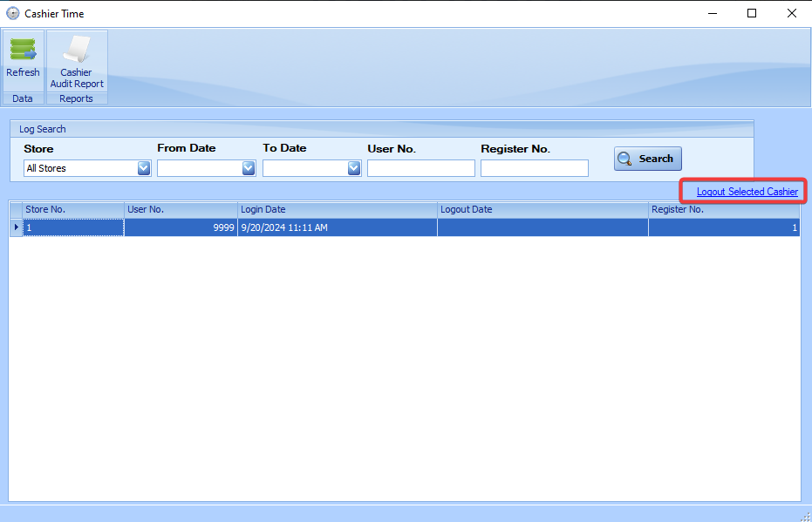Expand the Store dropdown list

tap(144, 168)
